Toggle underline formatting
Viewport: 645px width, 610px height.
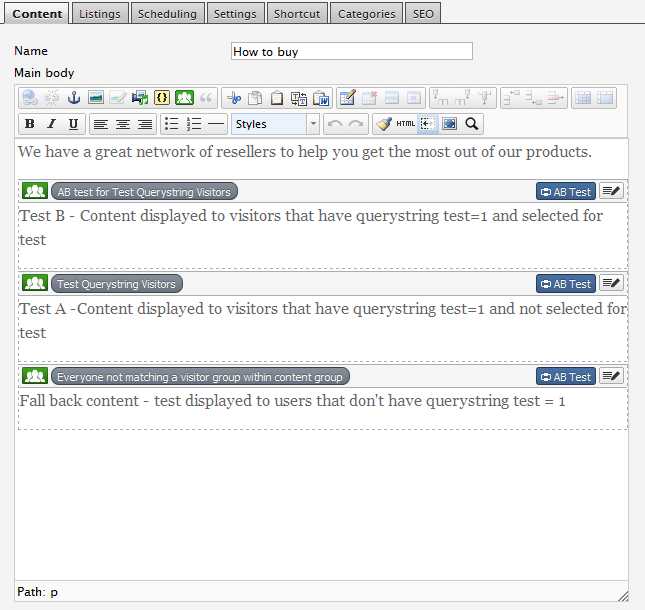(74, 124)
